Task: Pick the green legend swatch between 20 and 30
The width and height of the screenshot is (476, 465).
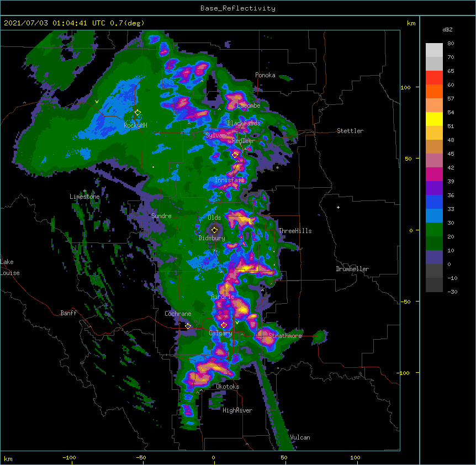Action: coord(434,230)
